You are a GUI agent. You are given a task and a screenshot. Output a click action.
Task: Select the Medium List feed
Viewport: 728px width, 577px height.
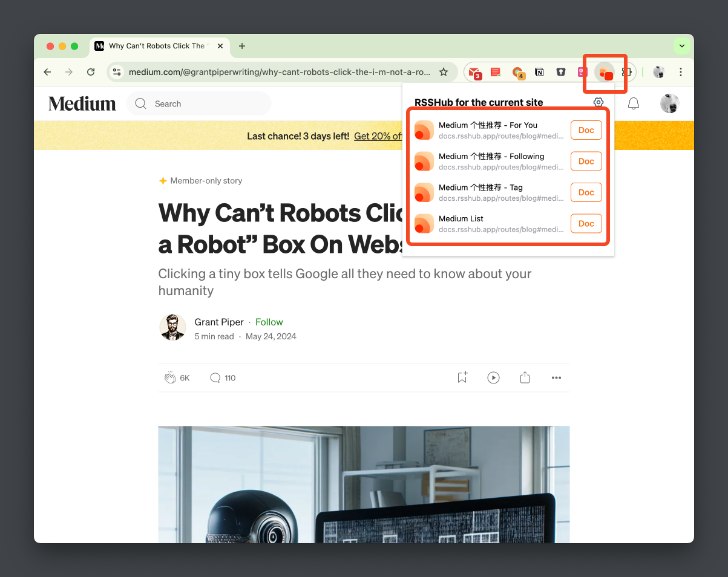click(490, 223)
